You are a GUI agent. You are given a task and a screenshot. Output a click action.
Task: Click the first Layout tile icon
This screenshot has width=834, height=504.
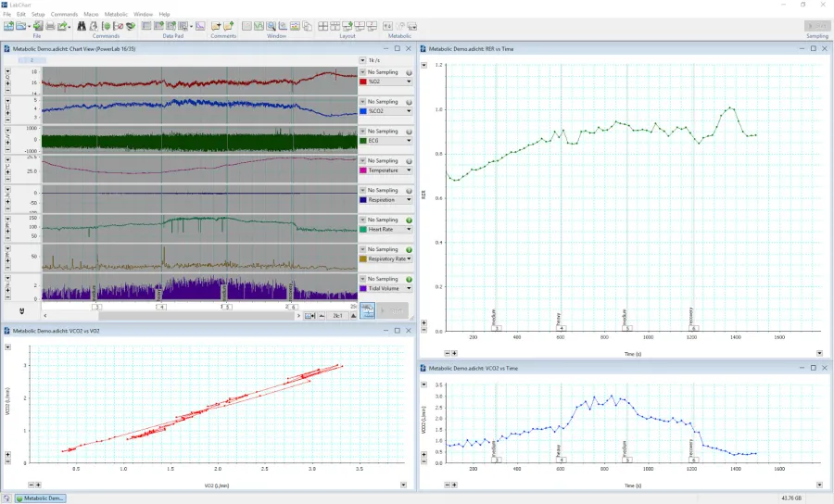point(323,26)
